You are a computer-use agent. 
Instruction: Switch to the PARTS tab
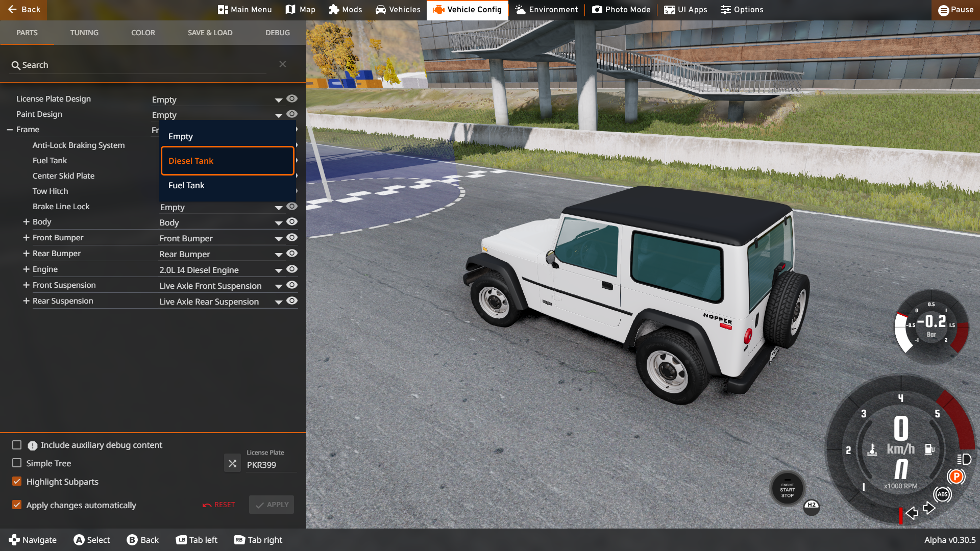(x=27, y=33)
